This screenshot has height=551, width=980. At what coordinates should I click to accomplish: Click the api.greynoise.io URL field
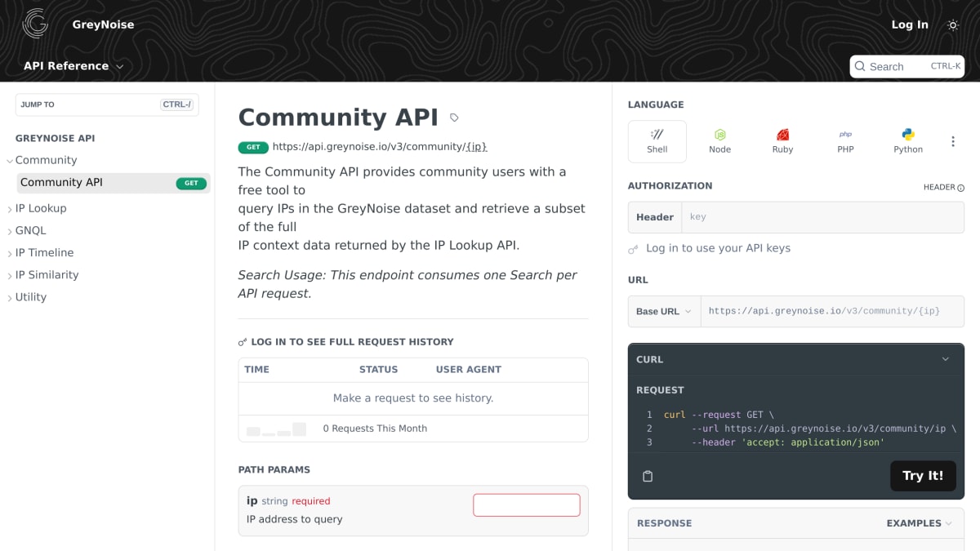coord(832,311)
